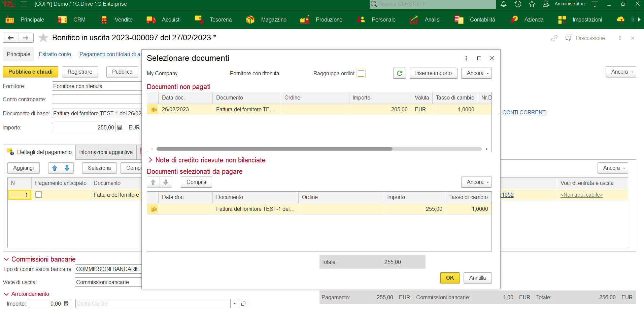
Task: Open Acquisti truck icon
Action: (151, 19)
